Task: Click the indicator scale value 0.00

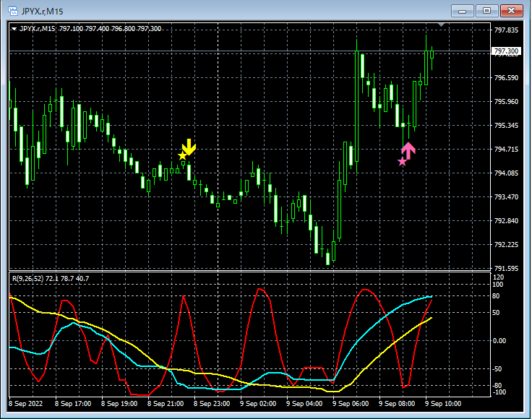Action: pos(499,341)
